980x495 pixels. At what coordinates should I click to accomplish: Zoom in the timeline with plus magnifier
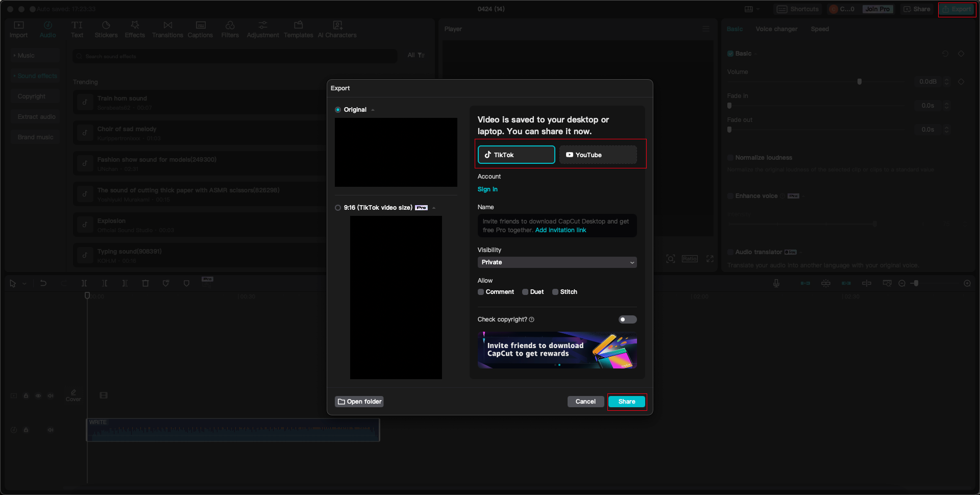(967, 283)
